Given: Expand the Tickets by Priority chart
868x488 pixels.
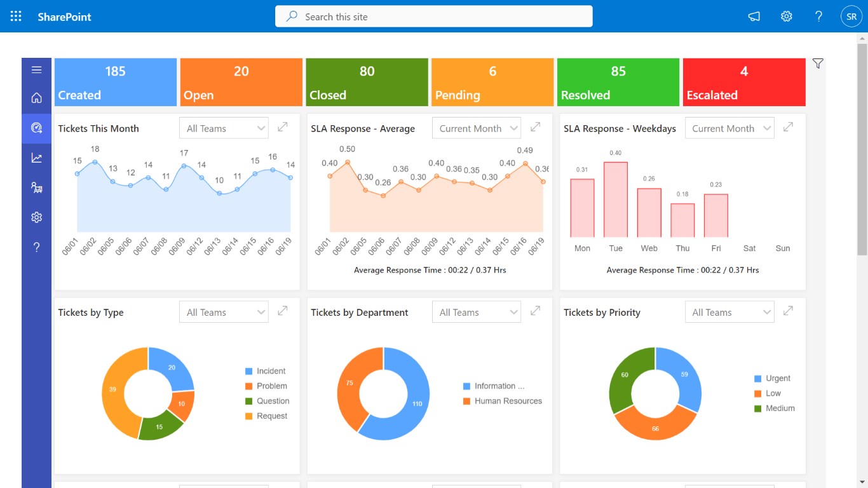Looking at the screenshot, I should (x=788, y=311).
